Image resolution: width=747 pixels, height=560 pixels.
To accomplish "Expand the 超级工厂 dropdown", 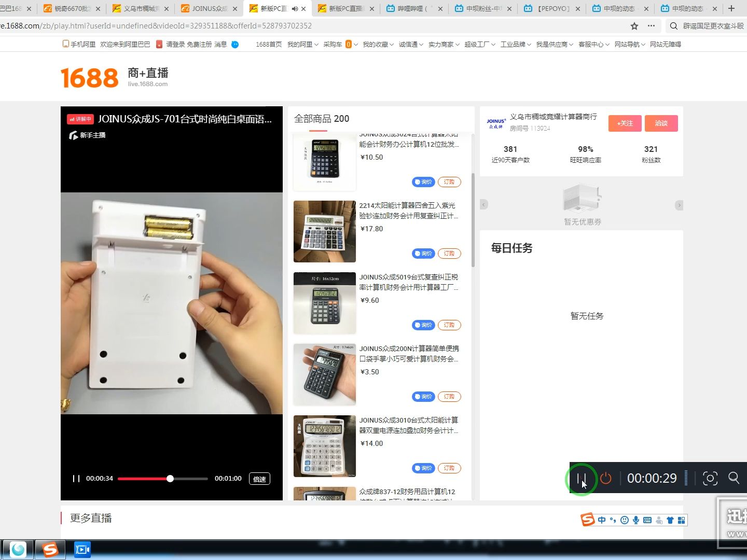I will tap(480, 45).
